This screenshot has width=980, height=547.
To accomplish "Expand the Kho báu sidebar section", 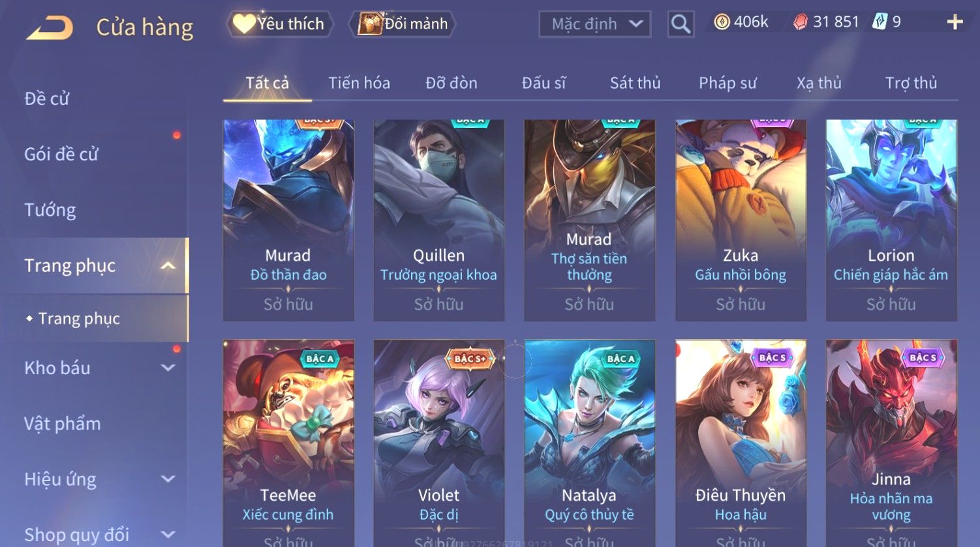I will [168, 368].
